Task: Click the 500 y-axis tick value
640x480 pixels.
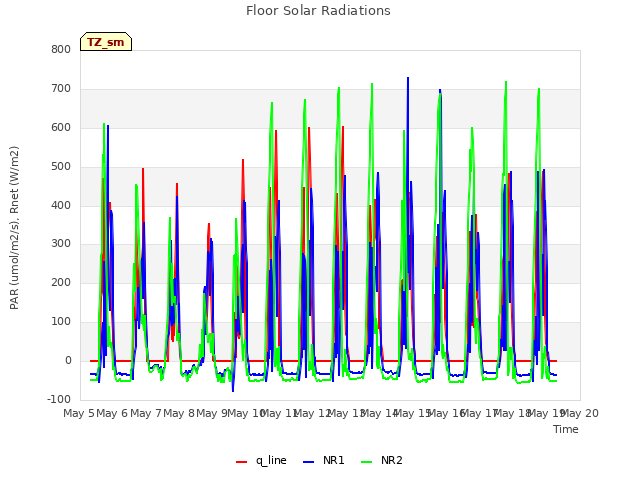Action: point(61,167)
